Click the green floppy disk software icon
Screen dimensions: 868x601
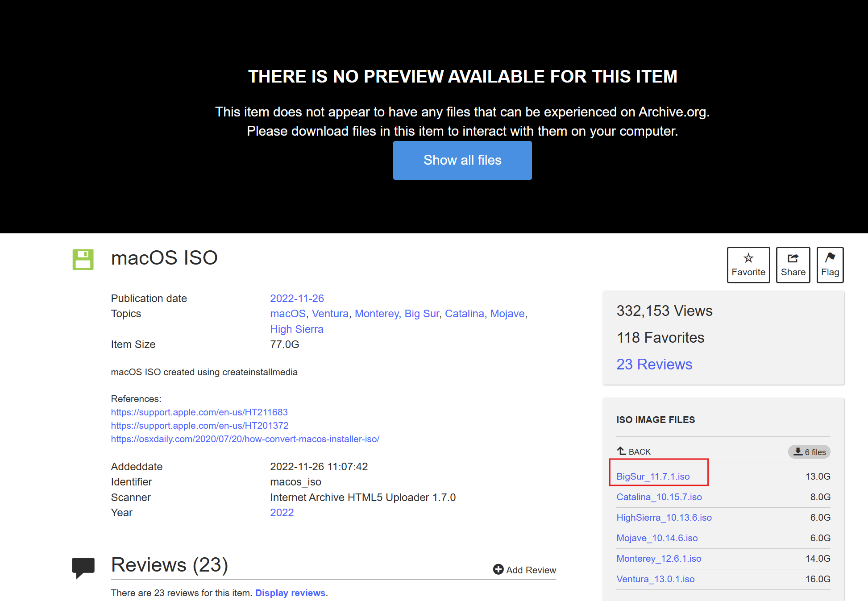pos(83,259)
